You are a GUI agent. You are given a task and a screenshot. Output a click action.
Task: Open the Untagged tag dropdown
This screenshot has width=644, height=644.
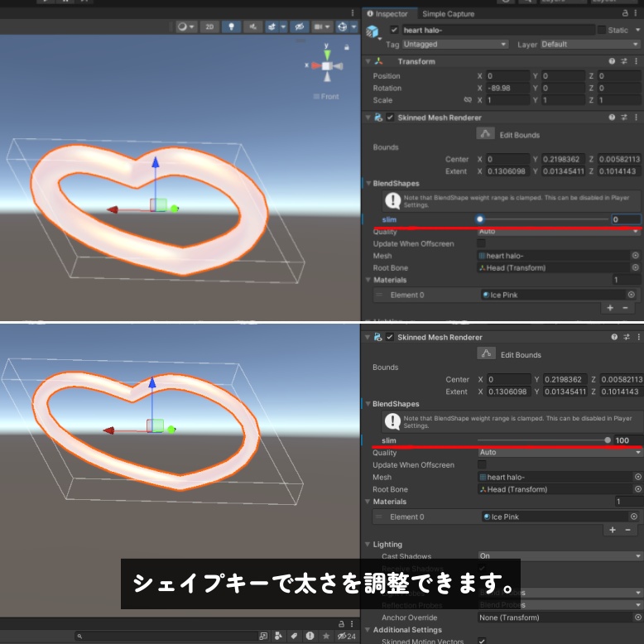[455, 44]
